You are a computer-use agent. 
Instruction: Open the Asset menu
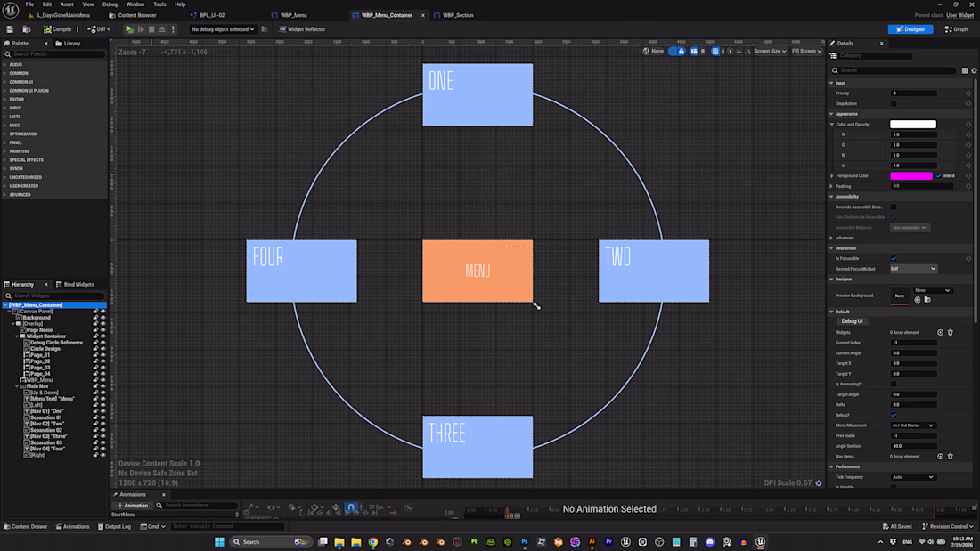[x=66, y=4]
